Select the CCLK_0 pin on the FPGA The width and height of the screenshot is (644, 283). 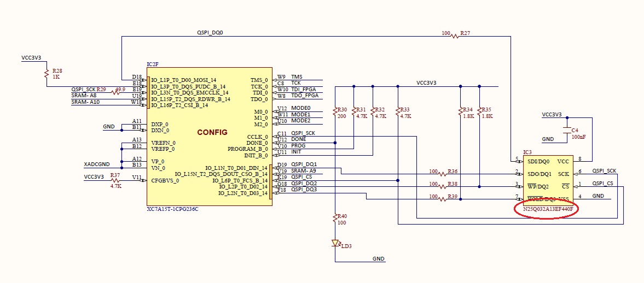tap(257, 137)
